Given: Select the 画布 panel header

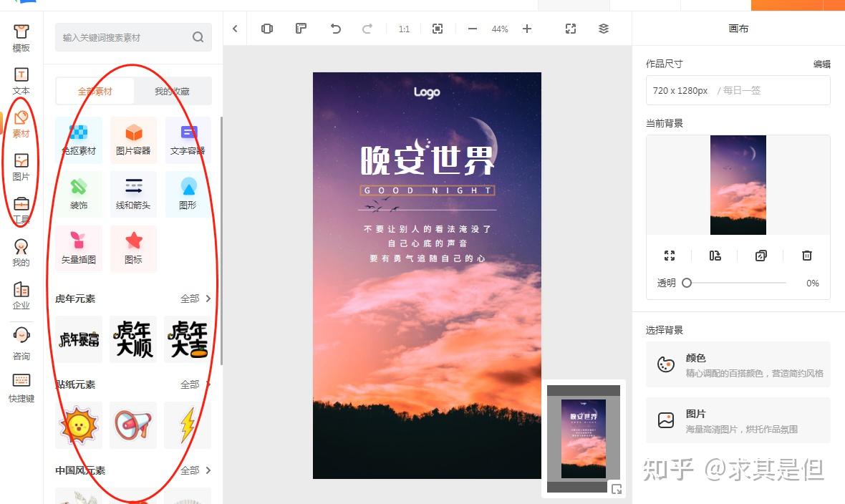Looking at the screenshot, I should [x=738, y=29].
